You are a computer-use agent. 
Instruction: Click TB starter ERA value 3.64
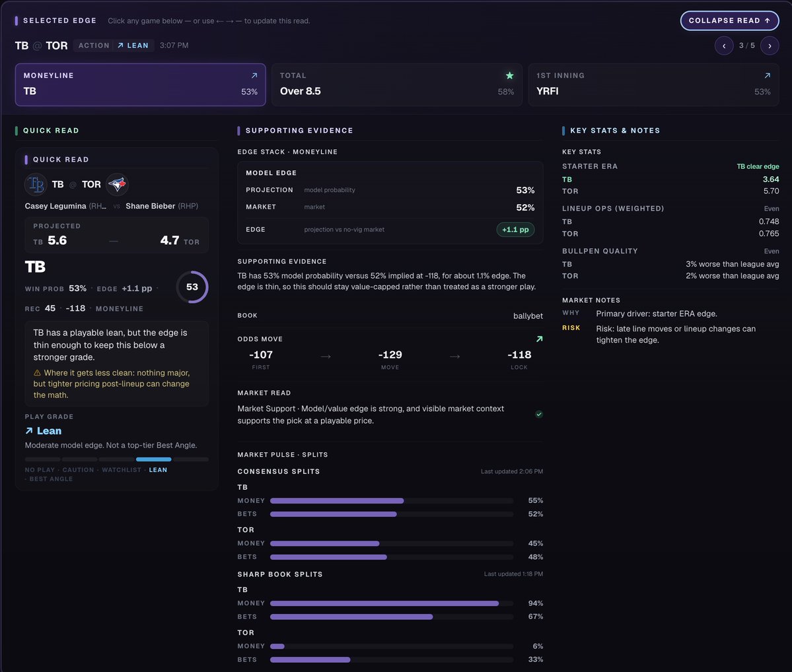point(771,180)
